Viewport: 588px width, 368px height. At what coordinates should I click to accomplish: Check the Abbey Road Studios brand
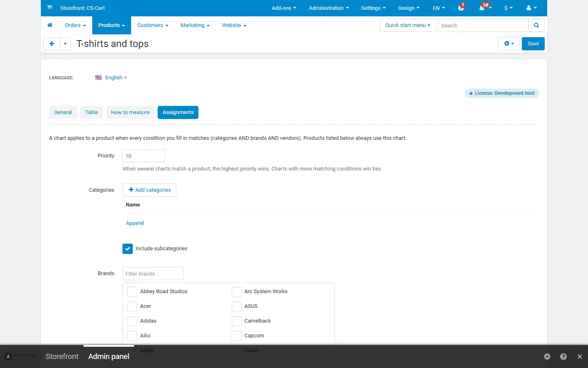(132, 292)
